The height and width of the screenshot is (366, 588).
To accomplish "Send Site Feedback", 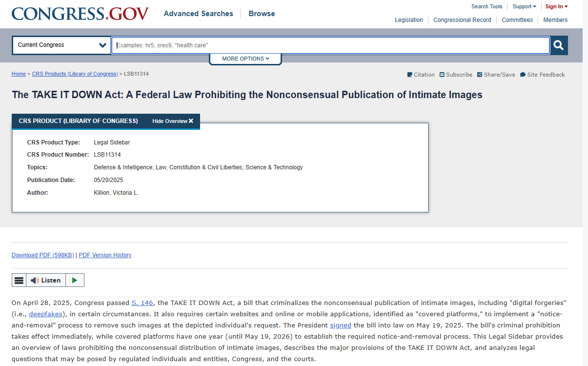I will click(542, 75).
